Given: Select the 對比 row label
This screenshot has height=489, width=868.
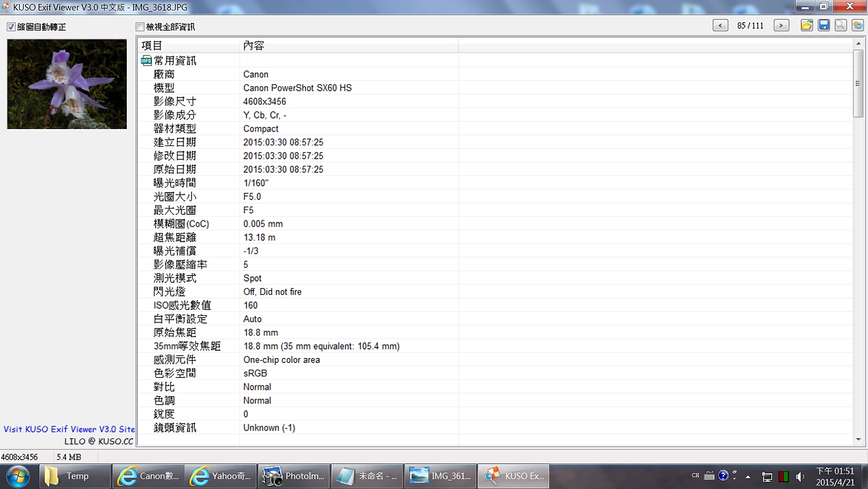Looking at the screenshot, I should point(164,387).
